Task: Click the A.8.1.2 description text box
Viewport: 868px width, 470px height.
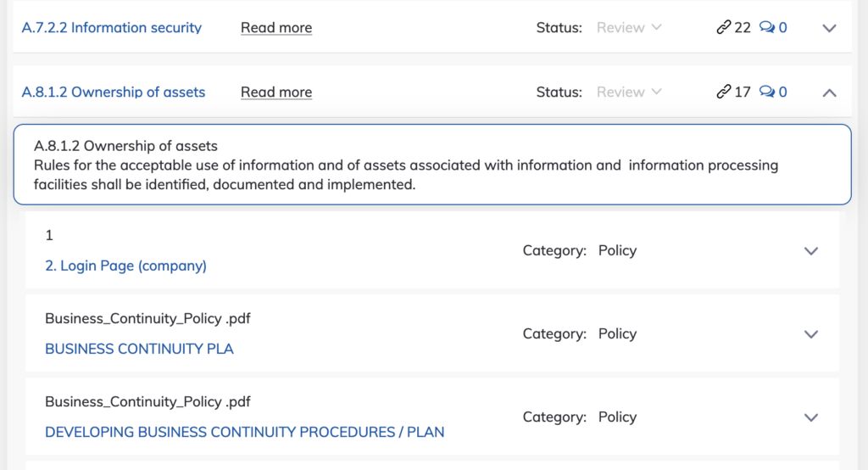Action: (x=432, y=165)
